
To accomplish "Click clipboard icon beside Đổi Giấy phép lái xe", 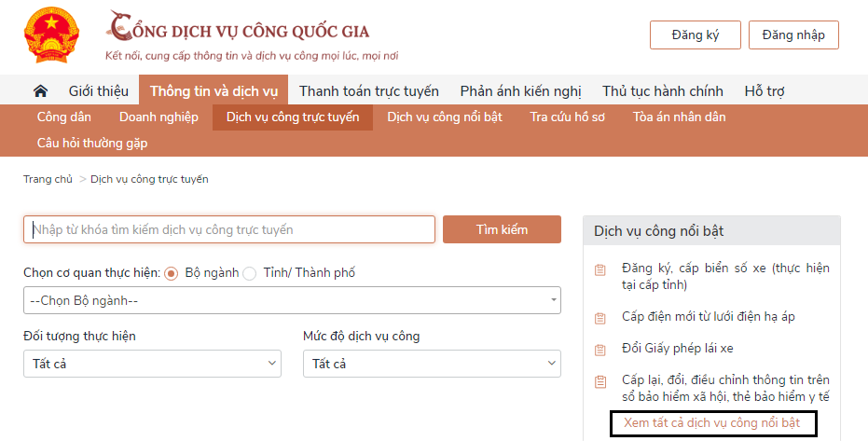I will pos(600,350).
